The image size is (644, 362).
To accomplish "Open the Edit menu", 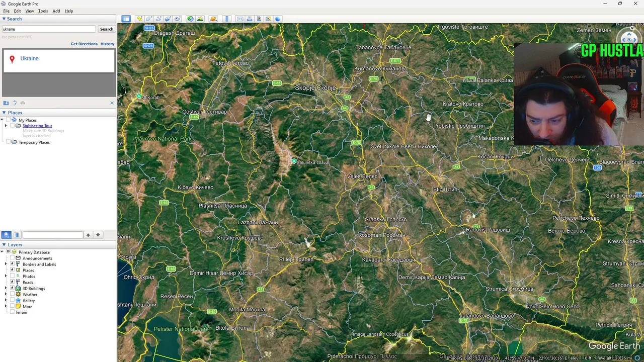I will point(18,11).
